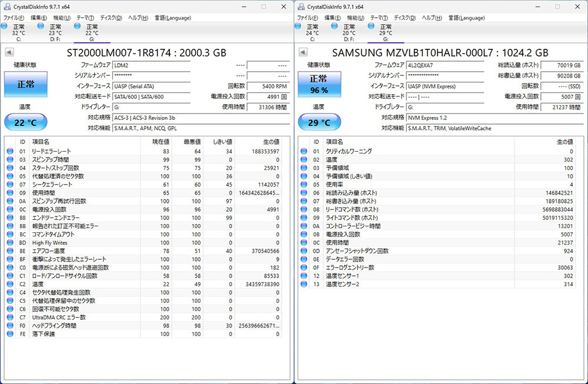Open 言語(Language) menu in ST2000LM007 window
Screen dimensions: 588x384
pyautogui.click(x=173, y=18)
